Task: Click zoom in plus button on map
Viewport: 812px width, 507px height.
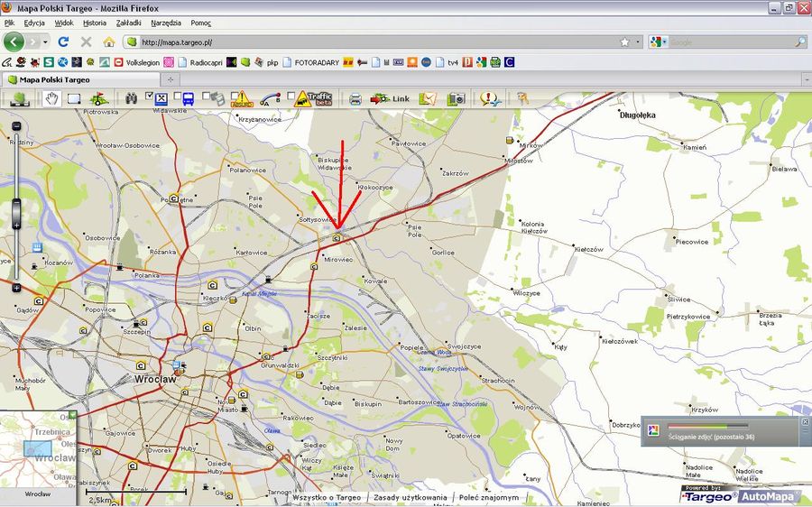Action: click(x=16, y=288)
